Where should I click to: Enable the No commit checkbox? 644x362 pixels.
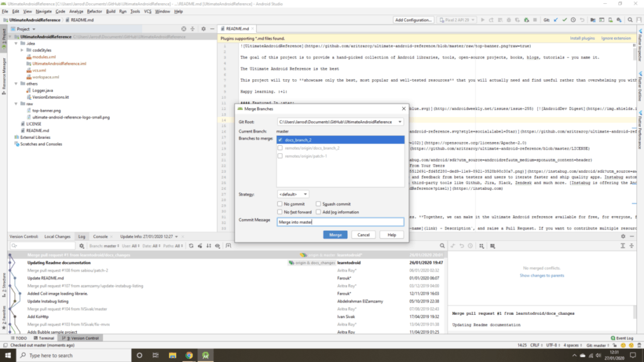pos(280,204)
